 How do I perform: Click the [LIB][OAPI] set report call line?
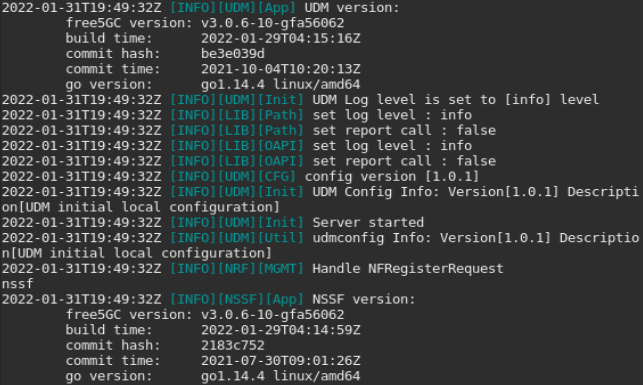pyautogui.click(x=249, y=161)
